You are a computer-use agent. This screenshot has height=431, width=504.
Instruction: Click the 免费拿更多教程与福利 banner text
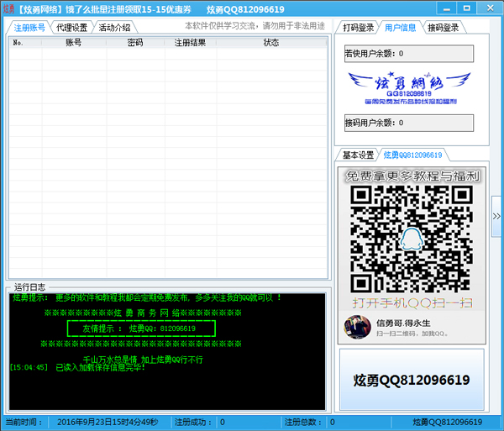[412, 176]
